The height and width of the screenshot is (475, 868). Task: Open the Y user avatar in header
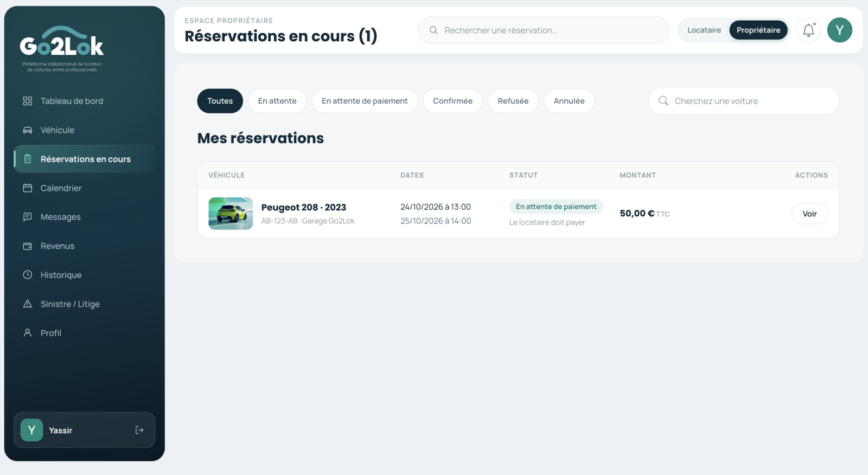[x=840, y=30]
